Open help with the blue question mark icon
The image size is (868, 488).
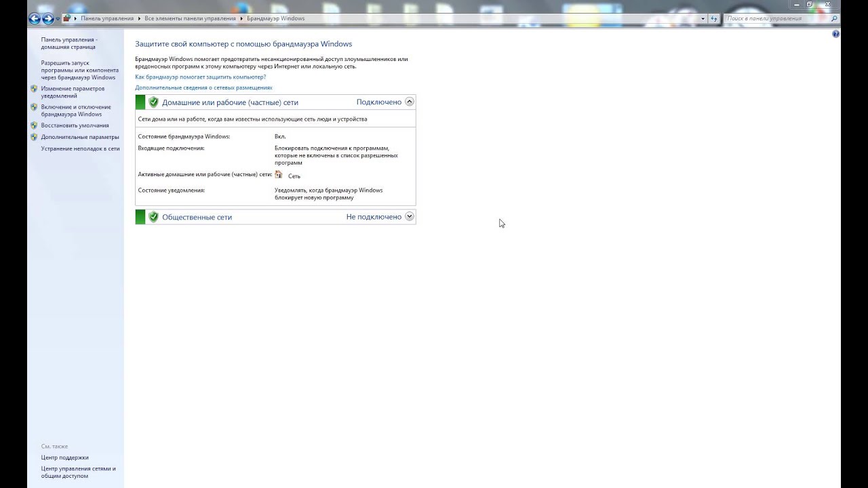click(x=835, y=34)
